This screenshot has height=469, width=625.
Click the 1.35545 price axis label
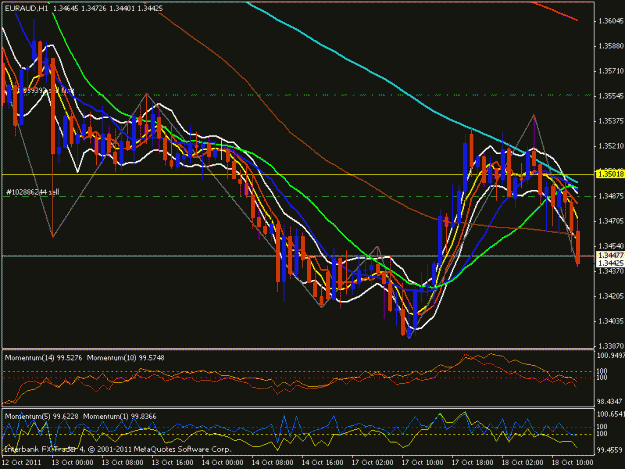611,96
